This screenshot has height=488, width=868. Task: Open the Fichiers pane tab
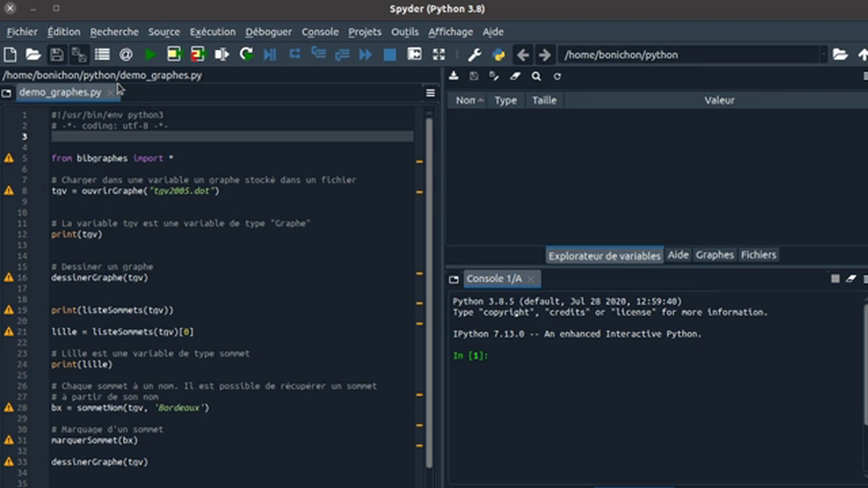[x=758, y=255]
